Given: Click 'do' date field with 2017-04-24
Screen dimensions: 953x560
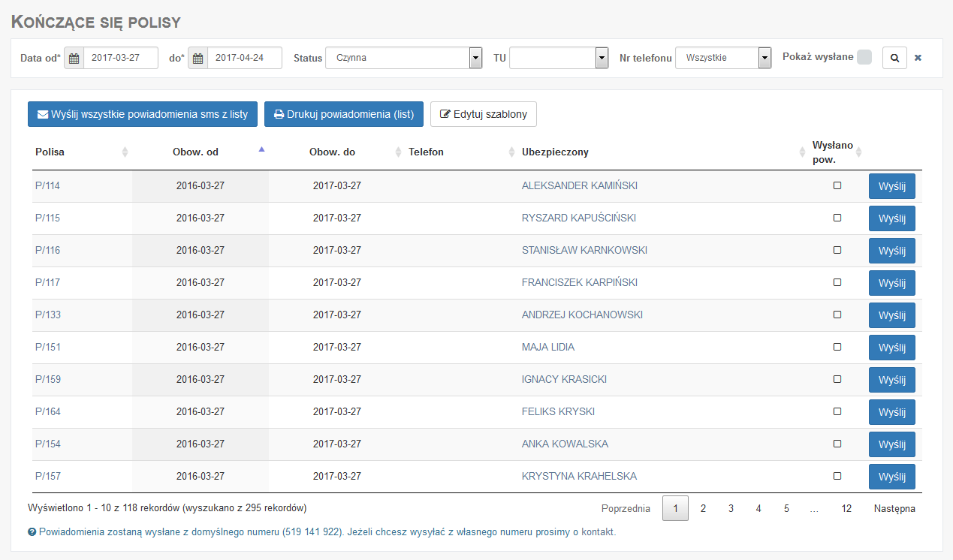Looking at the screenshot, I should [x=245, y=58].
